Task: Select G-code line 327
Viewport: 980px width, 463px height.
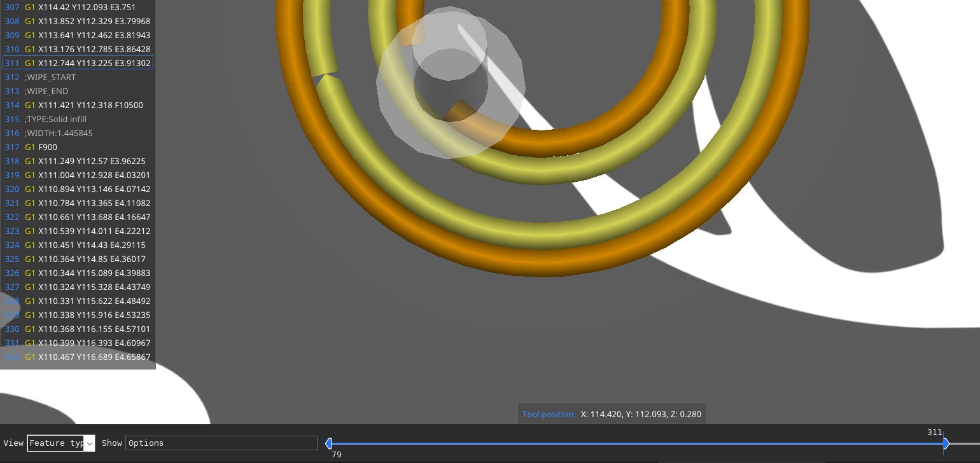Action: (78, 287)
